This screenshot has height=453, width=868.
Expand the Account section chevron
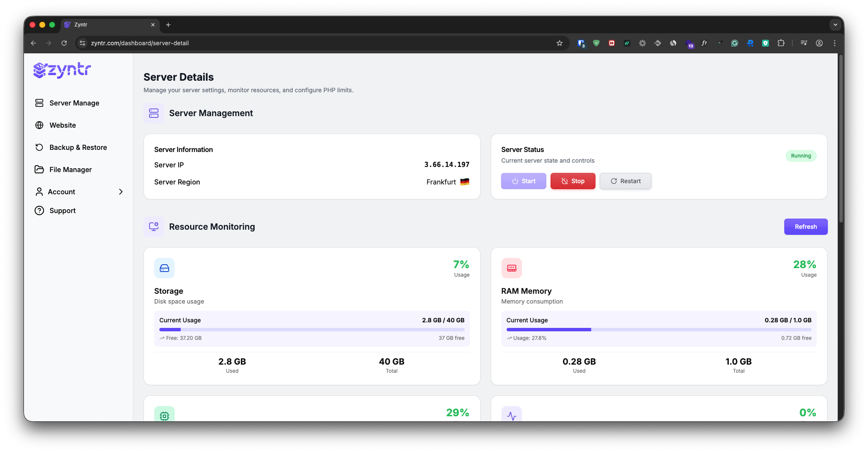point(121,192)
